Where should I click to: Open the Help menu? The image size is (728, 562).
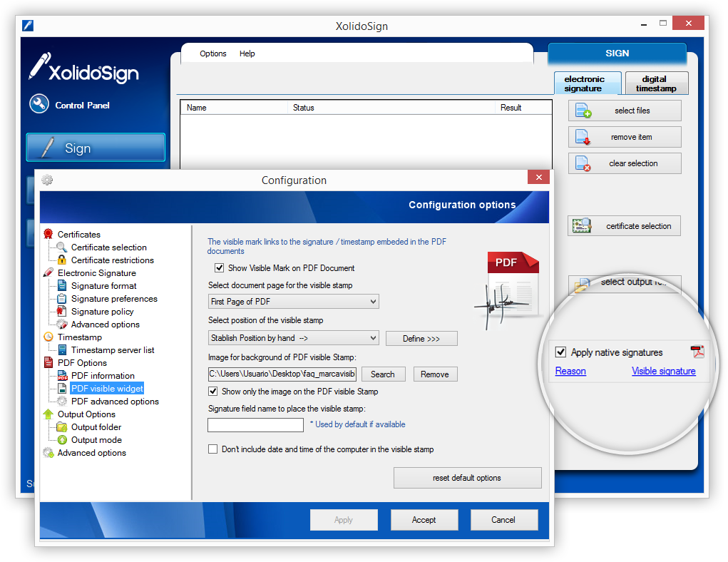247,53
